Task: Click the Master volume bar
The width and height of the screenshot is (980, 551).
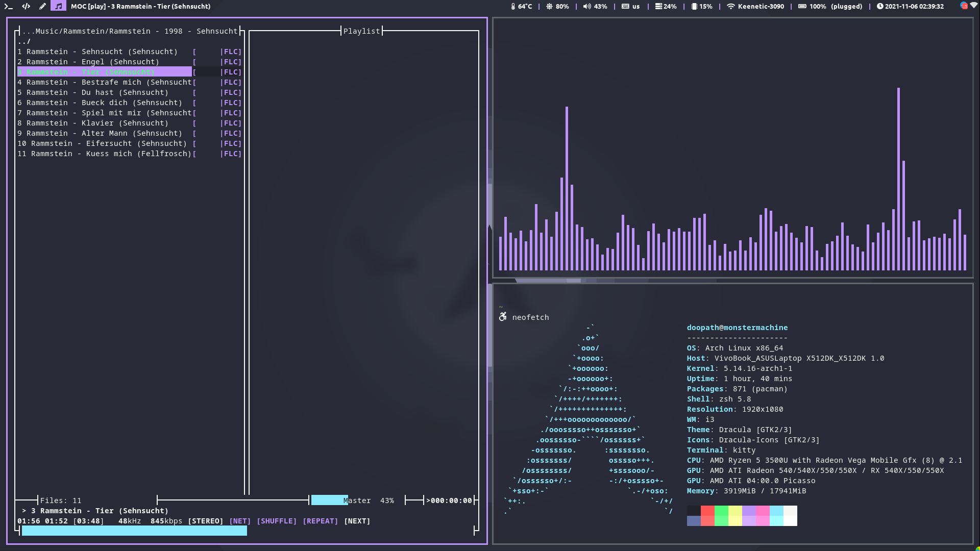Action: pyautogui.click(x=330, y=500)
